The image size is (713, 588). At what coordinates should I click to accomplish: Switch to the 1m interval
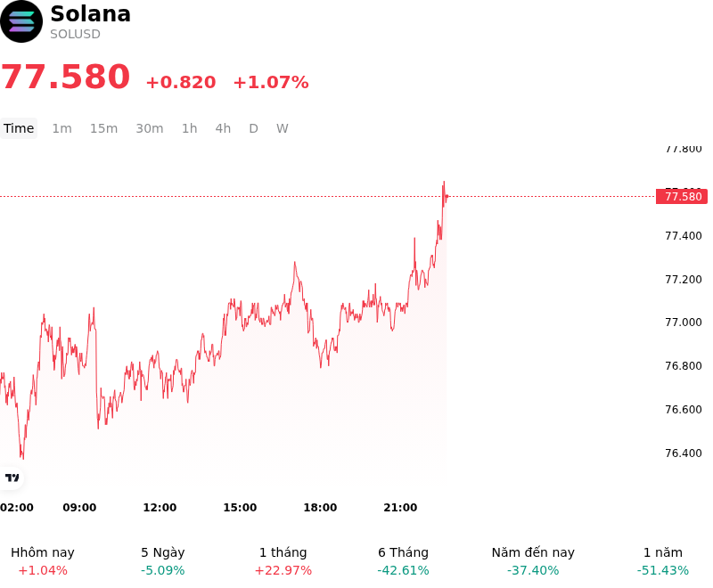click(x=61, y=128)
